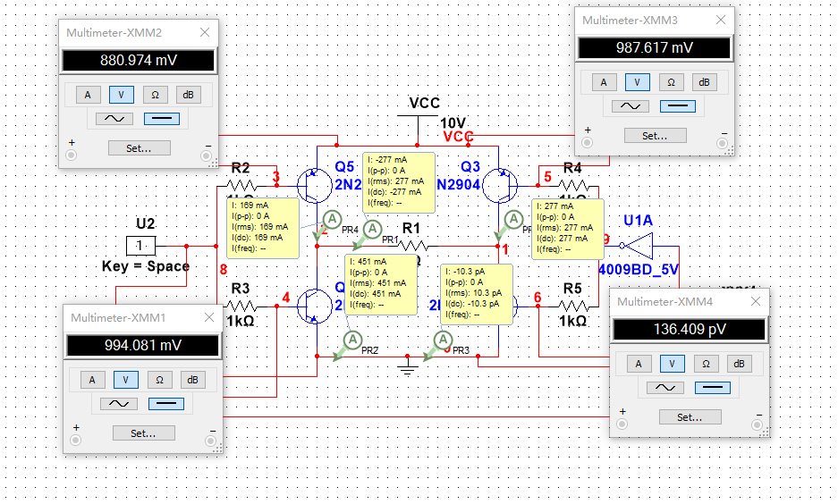Open Set... settings on Multimeter-XMM4

pos(690,417)
